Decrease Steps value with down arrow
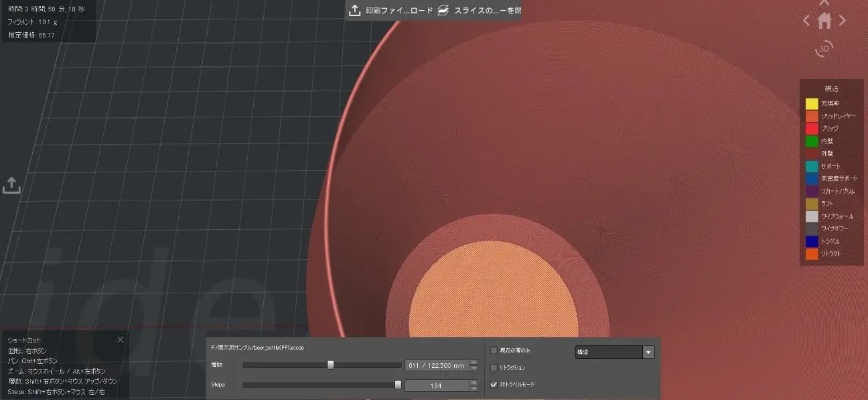 point(474,389)
